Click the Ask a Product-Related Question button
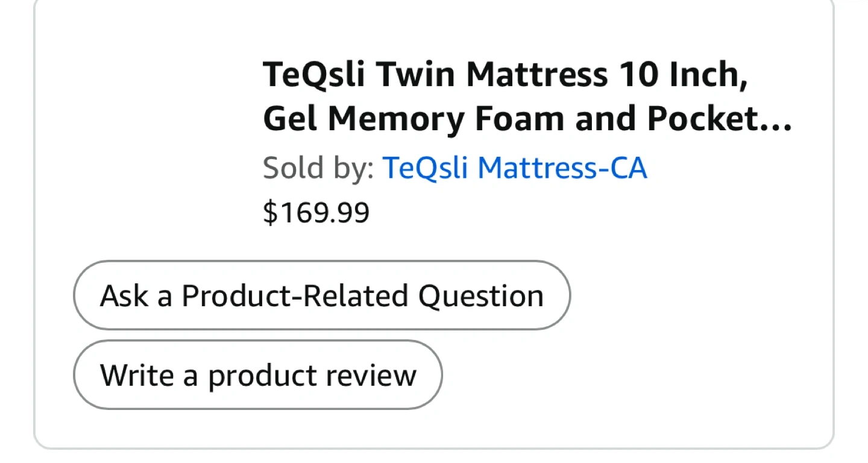868x463 pixels. pos(321,295)
